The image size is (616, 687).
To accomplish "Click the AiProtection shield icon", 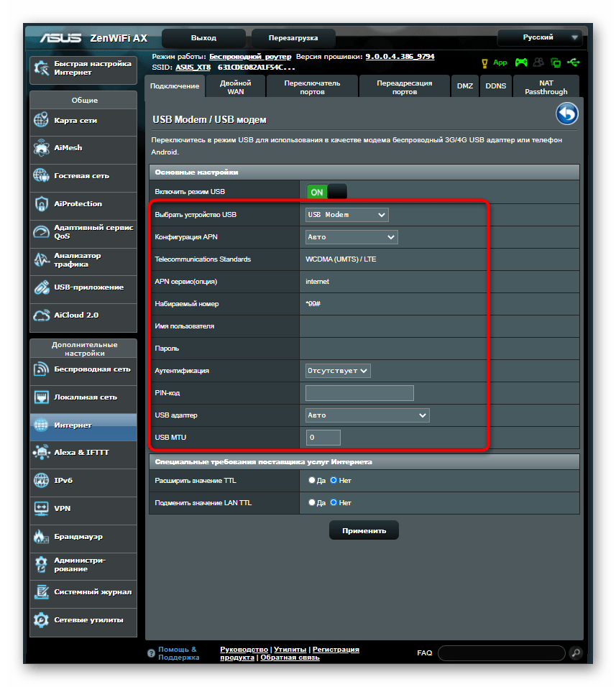I will point(42,204).
